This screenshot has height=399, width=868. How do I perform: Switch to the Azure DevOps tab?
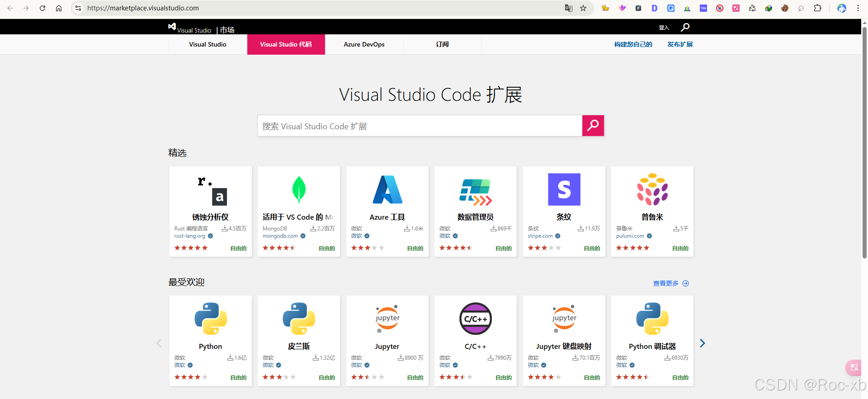pos(364,44)
